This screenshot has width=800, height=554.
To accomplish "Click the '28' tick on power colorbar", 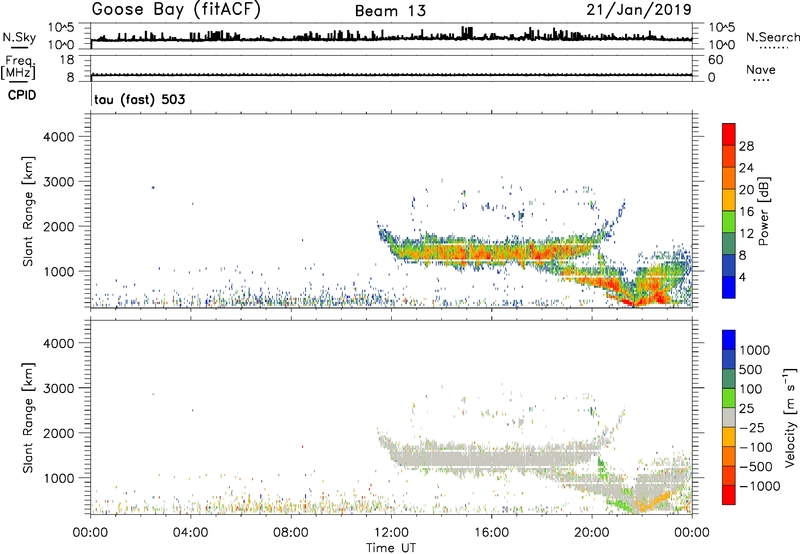I will [x=746, y=146].
